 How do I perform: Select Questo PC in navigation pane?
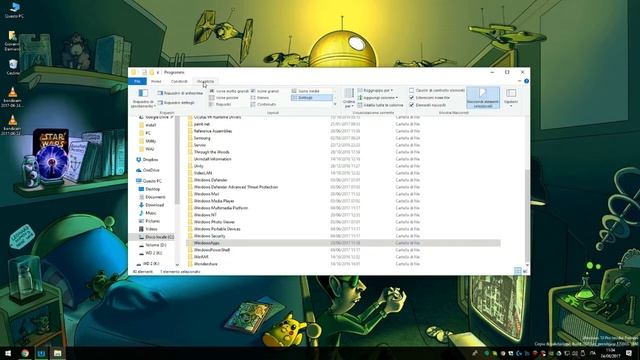pyautogui.click(x=149, y=181)
